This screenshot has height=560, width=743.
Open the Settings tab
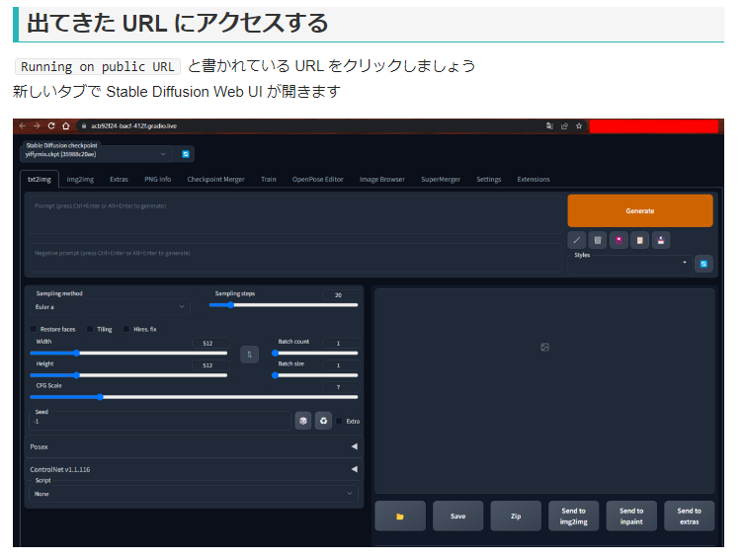click(488, 179)
